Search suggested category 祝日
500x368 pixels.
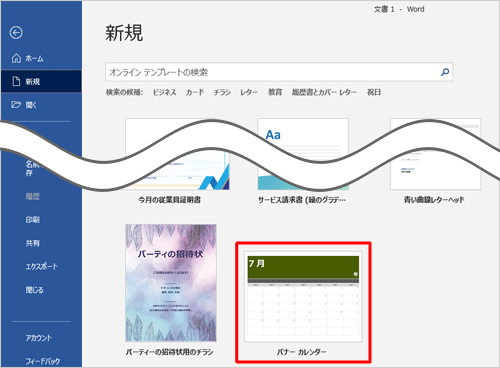coord(374,92)
